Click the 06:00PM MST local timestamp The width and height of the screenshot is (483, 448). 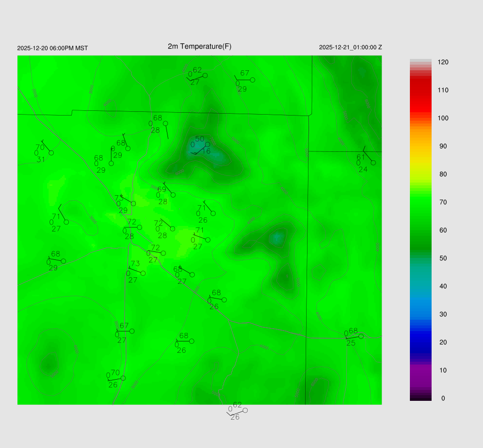[52, 48]
